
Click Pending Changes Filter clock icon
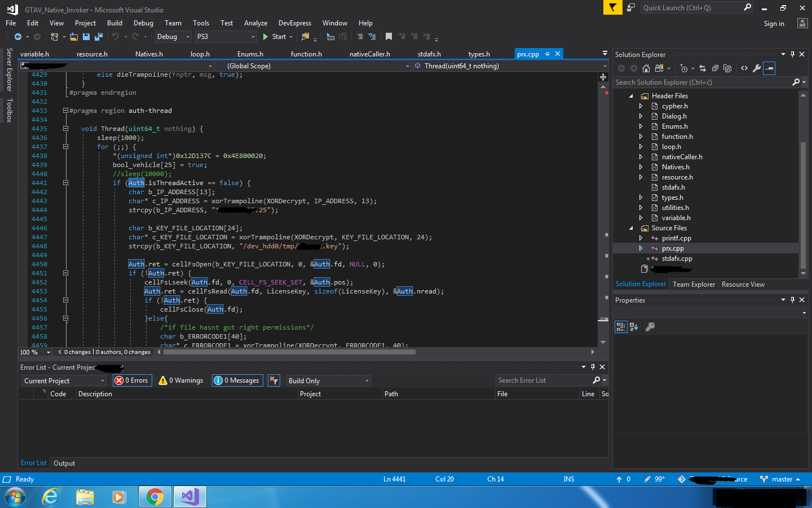tap(684, 68)
